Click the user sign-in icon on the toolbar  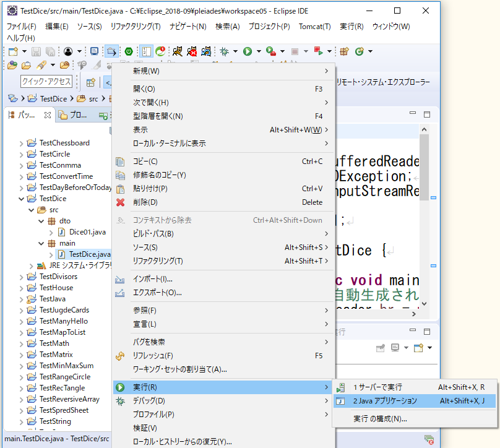pos(67,52)
